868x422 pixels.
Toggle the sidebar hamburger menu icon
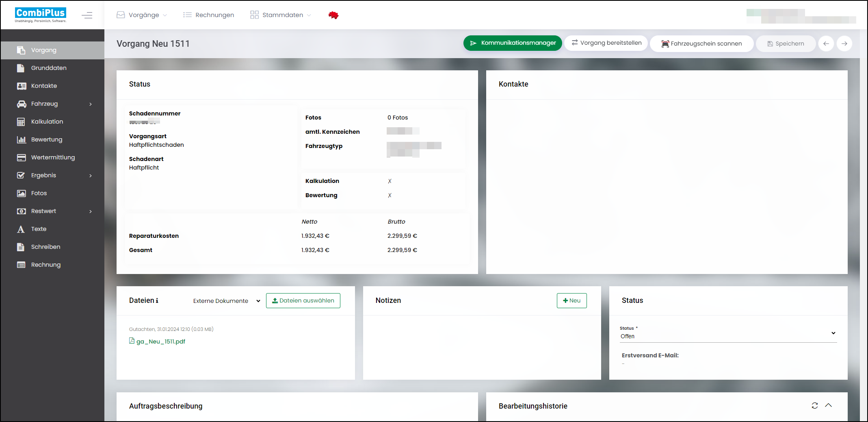[87, 15]
